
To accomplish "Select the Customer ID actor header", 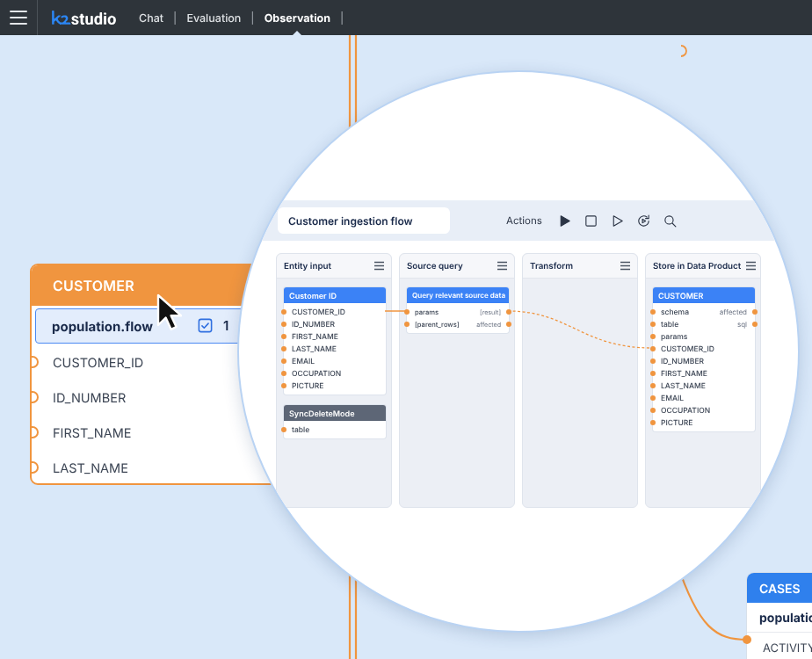I will (335, 295).
